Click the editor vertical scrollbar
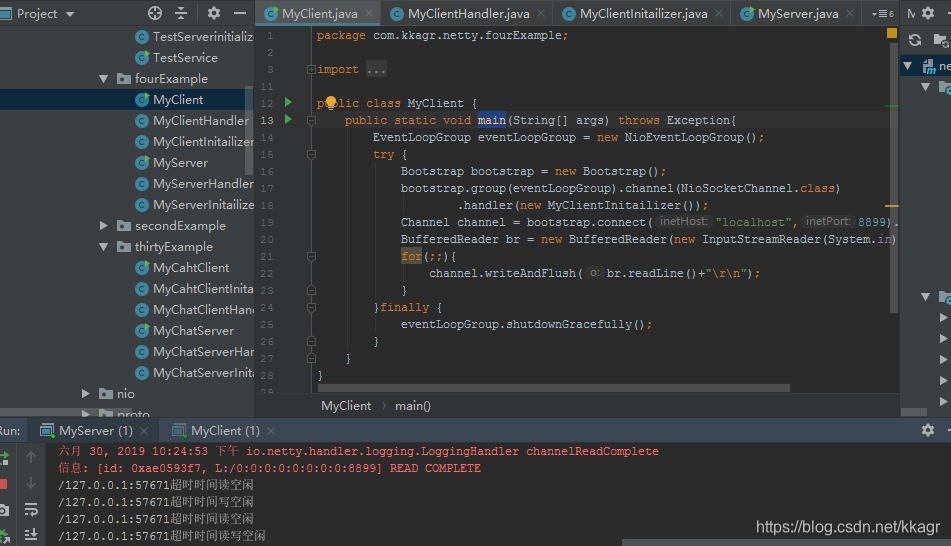951x546 pixels. pos(893,176)
